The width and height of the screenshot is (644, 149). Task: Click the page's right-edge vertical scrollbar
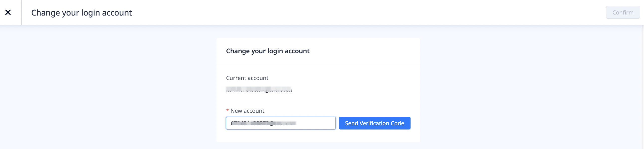coord(643,85)
